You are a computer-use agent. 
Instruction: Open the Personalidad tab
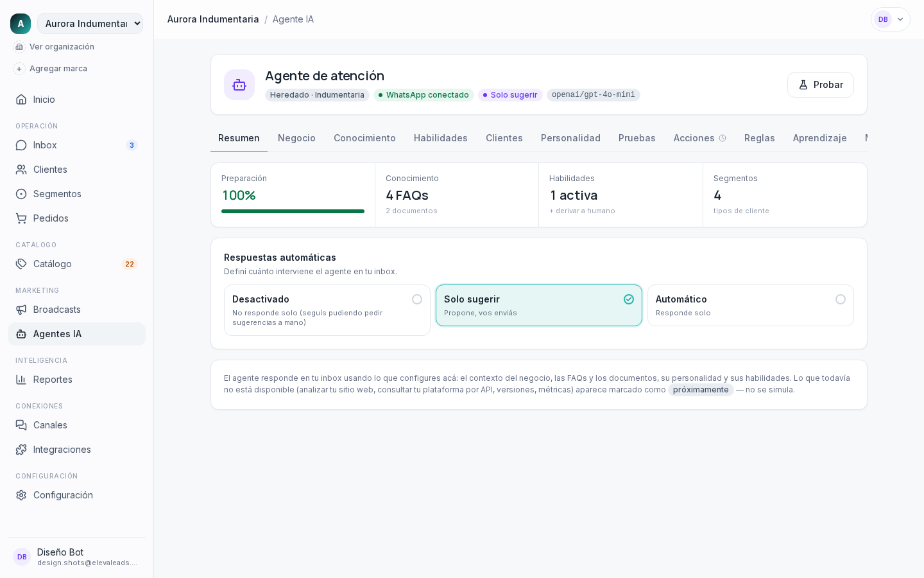tap(570, 138)
